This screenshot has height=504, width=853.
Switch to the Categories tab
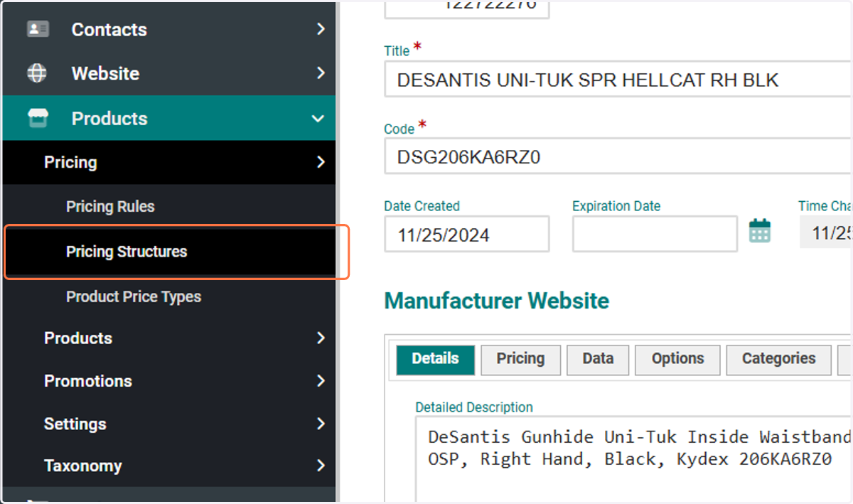778,359
